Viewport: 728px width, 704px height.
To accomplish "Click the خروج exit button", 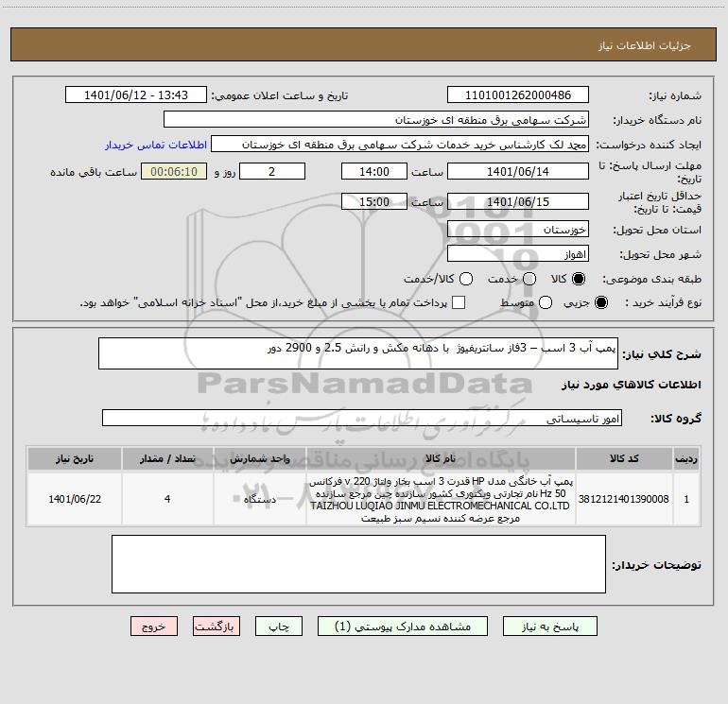I will [154, 626].
